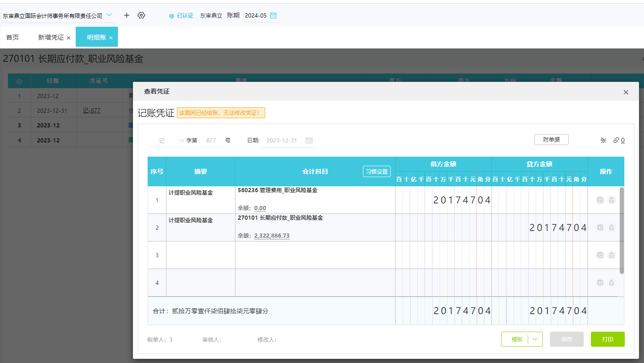Click the 附单据 button

pos(551,140)
